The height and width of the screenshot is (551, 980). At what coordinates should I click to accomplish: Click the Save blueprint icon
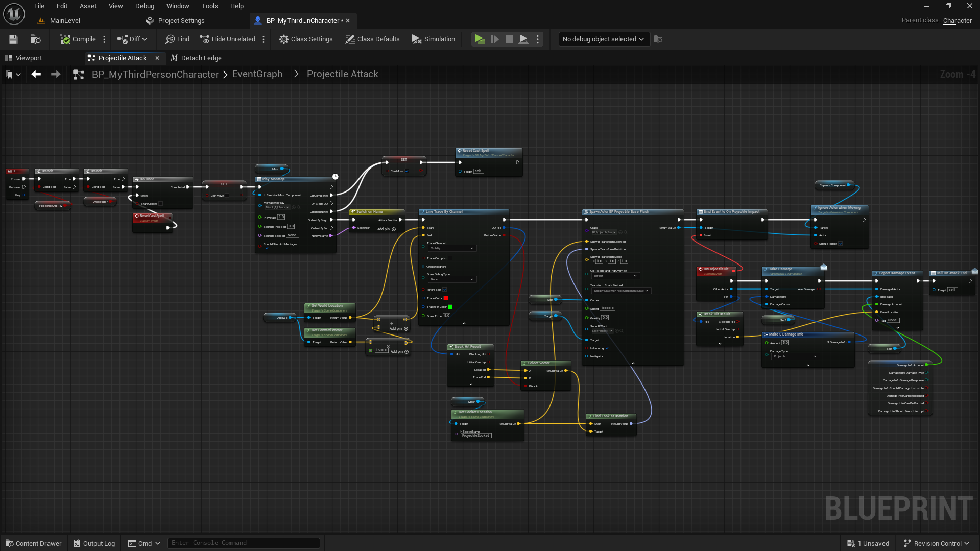13,39
